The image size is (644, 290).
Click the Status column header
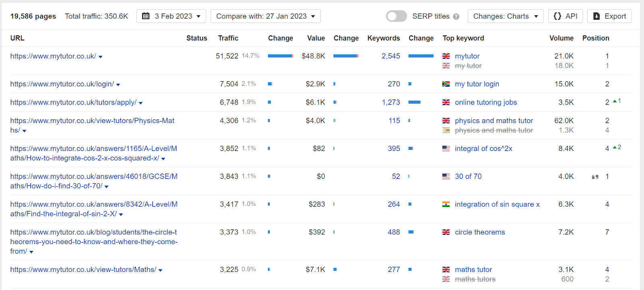pyautogui.click(x=197, y=38)
